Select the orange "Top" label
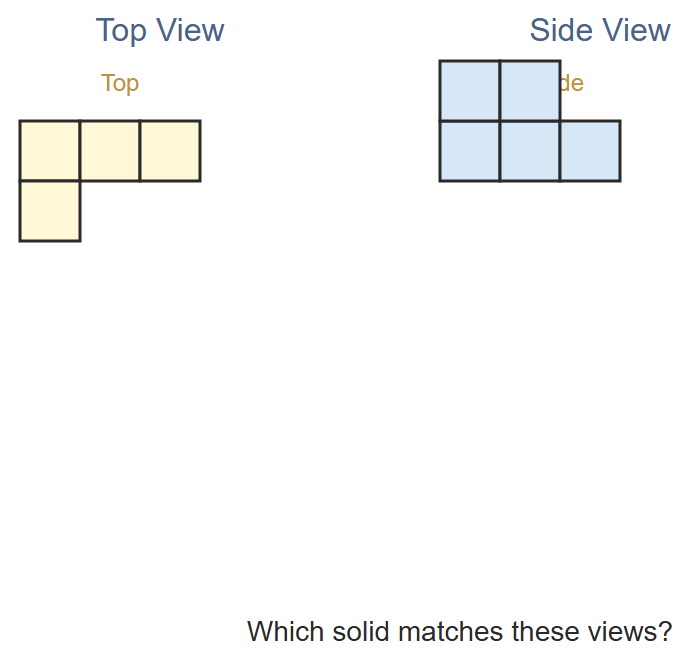690x659 pixels. click(120, 84)
